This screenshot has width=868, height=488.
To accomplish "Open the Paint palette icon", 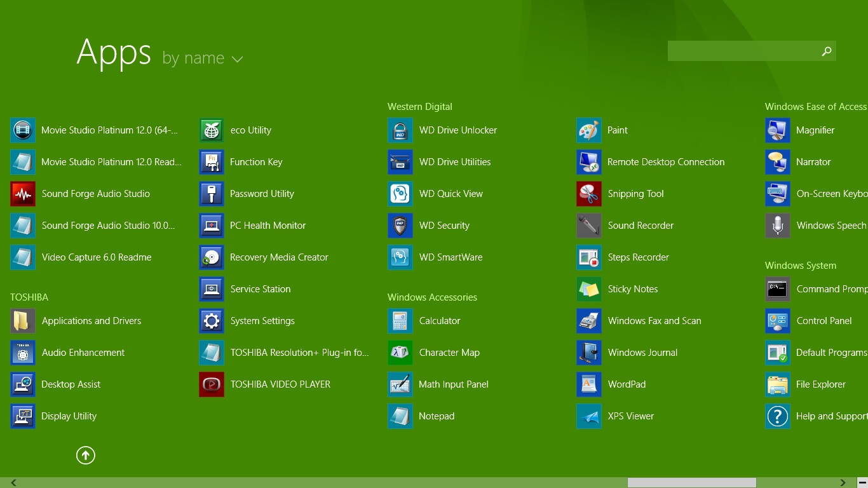I will 589,130.
